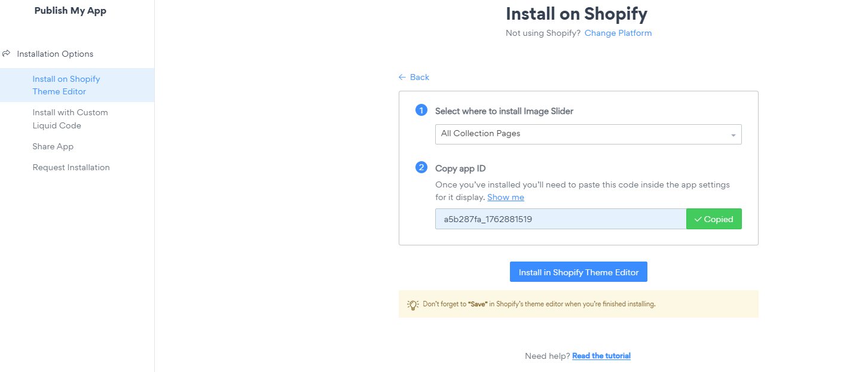Open Share App option

point(53,146)
